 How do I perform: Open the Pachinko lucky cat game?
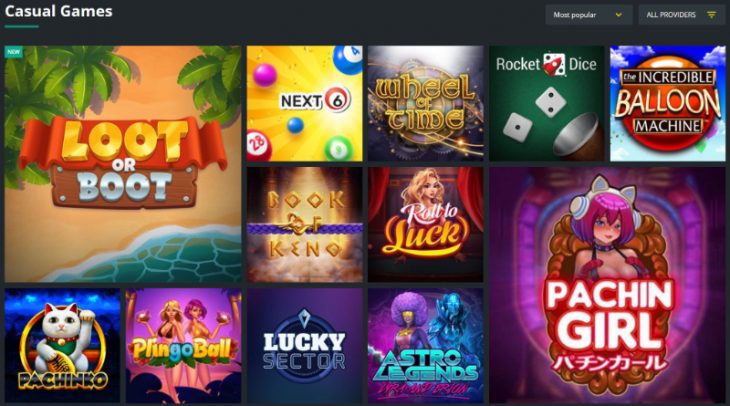tap(62, 345)
